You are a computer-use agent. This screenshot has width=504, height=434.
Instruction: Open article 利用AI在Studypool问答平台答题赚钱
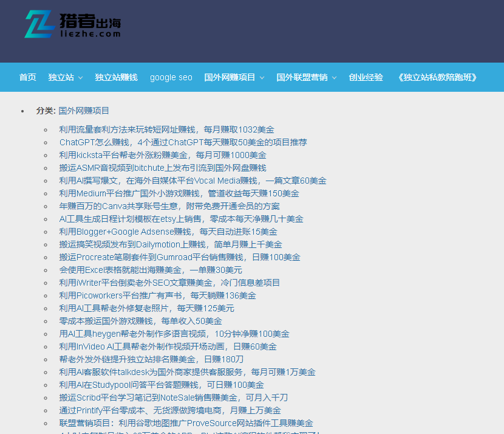pos(162,385)
